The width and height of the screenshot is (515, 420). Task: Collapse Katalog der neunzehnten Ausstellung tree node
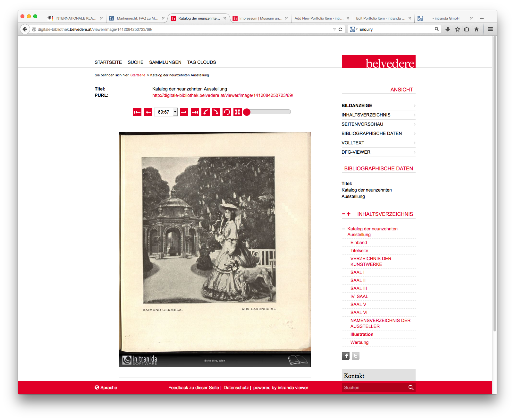(343, 229)
